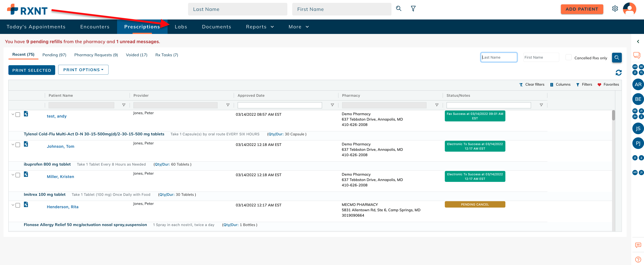Check the box for test, andy row

pyautogui.click(x=18, y=115)
